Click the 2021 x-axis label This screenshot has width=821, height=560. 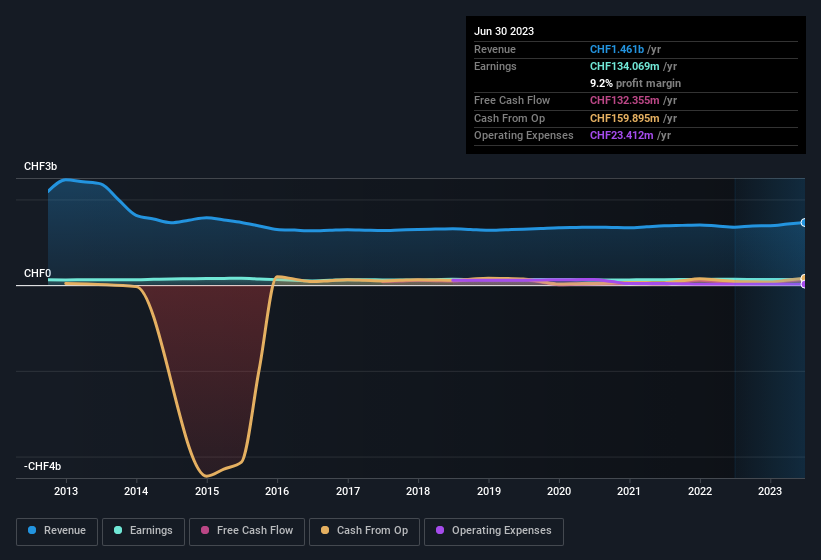pos(629,491)
